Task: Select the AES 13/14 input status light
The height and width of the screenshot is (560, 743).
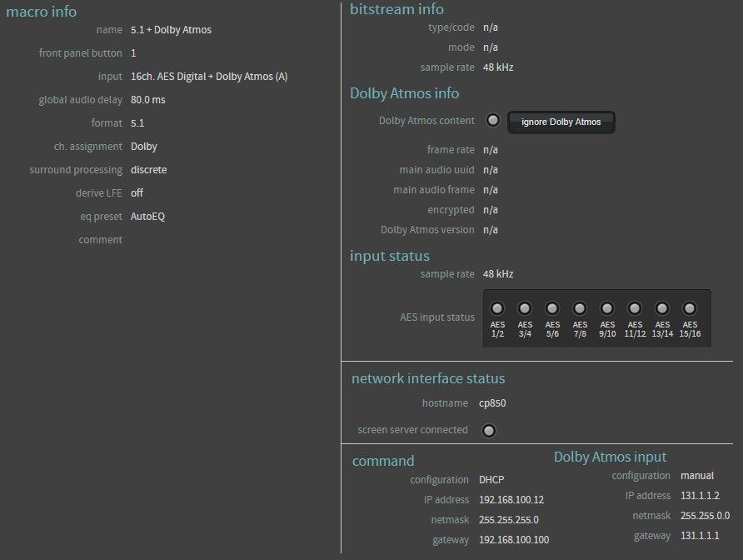Action: (662, 308)
